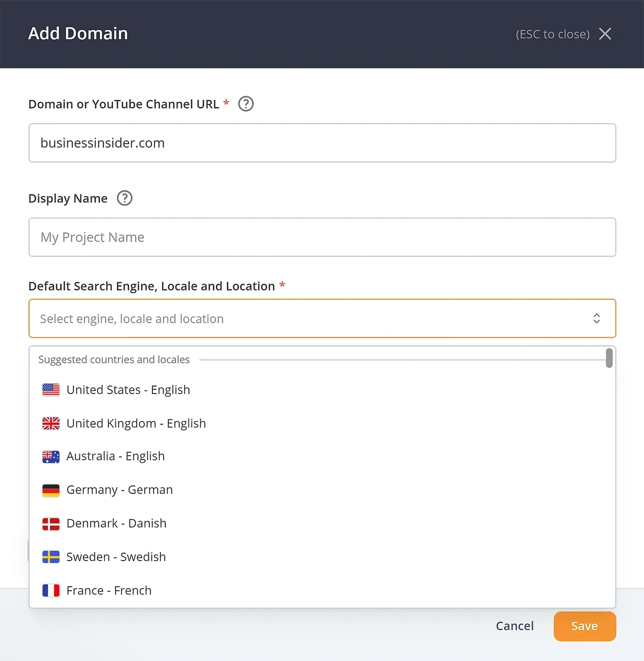Click 'Suggested countries and locales' heading
The height and width of the screenshot is (661, 644).
[x=114, y=359]
